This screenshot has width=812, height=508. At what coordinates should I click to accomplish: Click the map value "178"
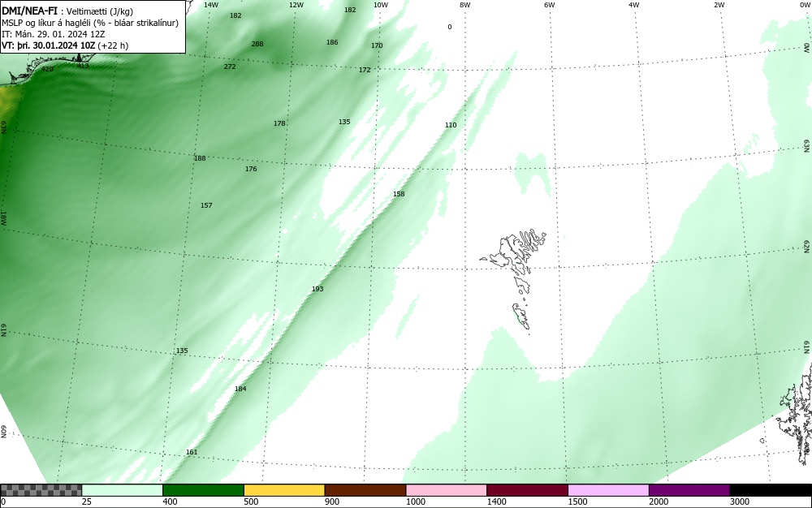point(279,123)
